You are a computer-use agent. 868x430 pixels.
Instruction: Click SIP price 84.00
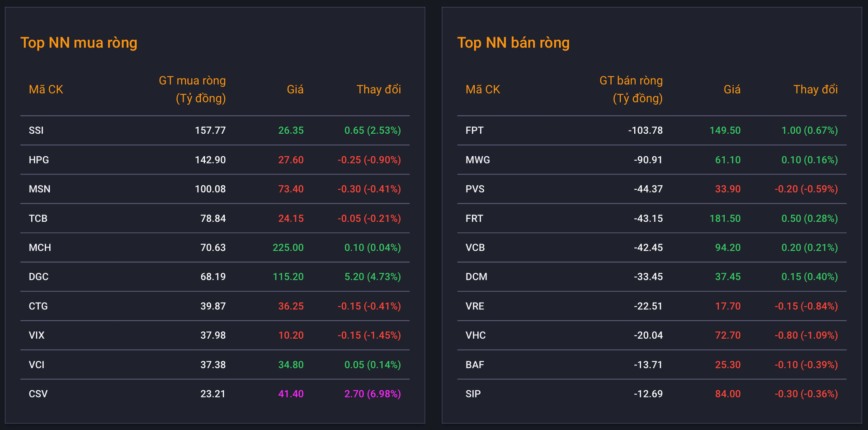(x=728, y=394)
